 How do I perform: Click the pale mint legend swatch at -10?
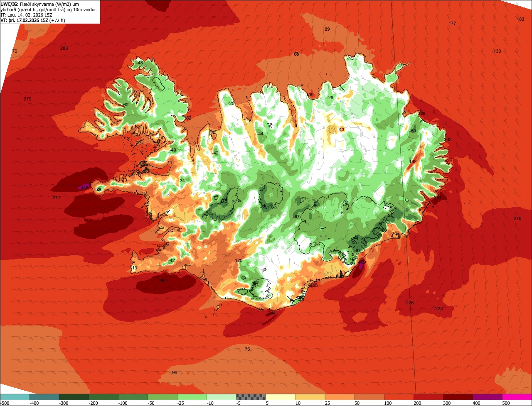pyautogui.click(x=221, y=397)
